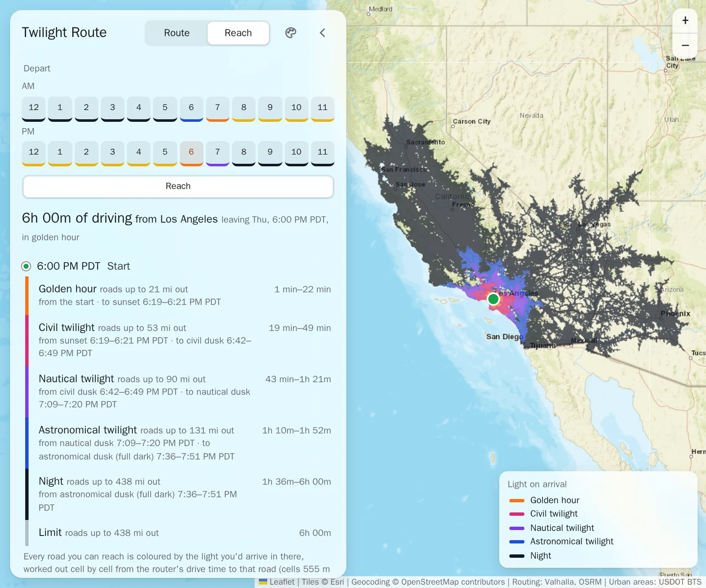Open the Esri tiles attribution link
The height and width of the screenshot is (588, 706).
[x=337, y=582]
